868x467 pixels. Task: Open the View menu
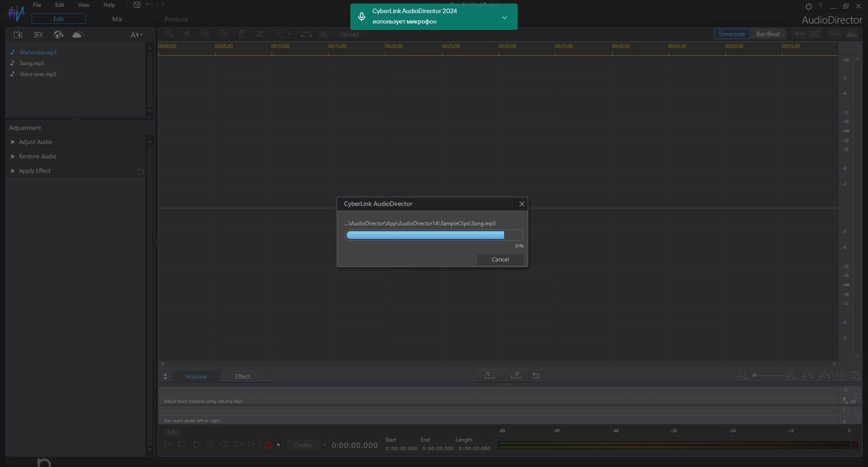84,5
